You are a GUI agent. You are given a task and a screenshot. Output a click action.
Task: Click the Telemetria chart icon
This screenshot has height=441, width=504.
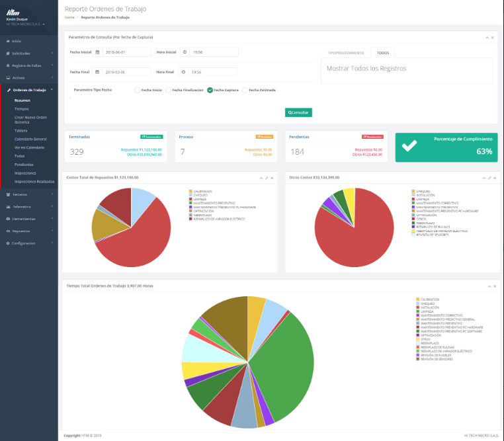[x=8, y=206]
